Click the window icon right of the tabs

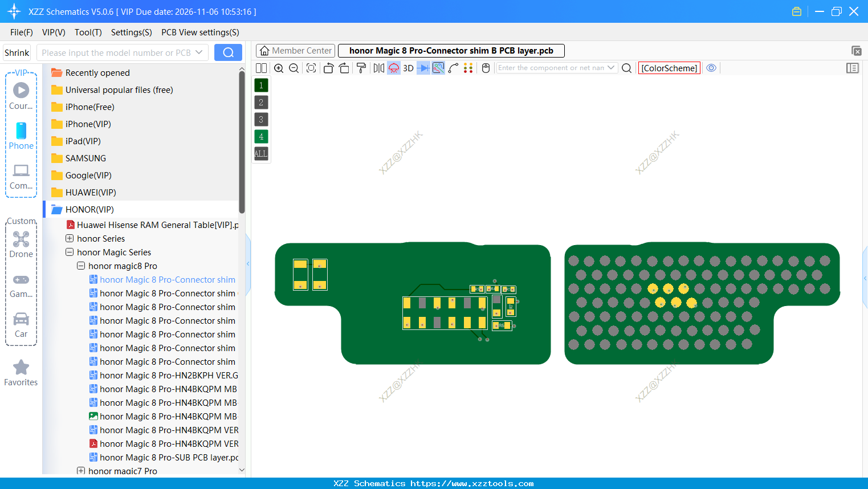[x=856, y=51]
